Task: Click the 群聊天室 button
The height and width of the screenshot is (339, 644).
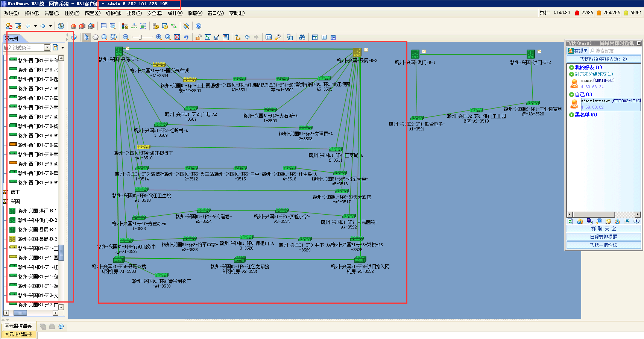Action: point(603,229)
